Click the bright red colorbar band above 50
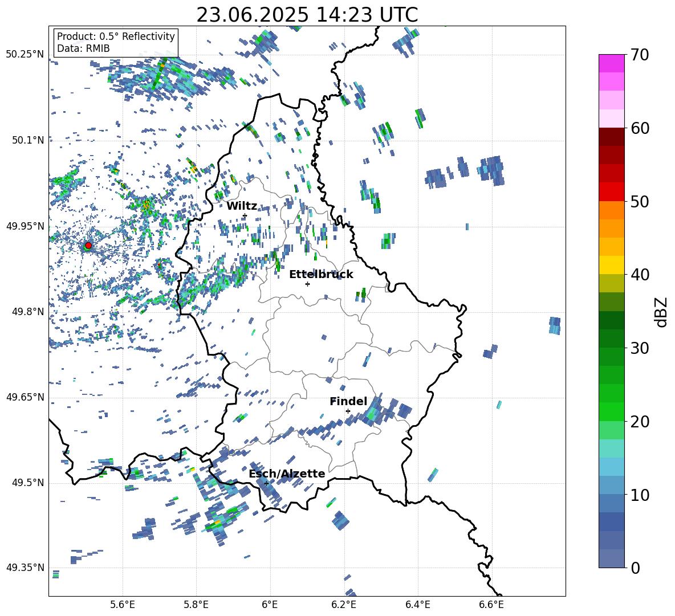Viewport: 675px width, 616px height. (x=611, y=192)
